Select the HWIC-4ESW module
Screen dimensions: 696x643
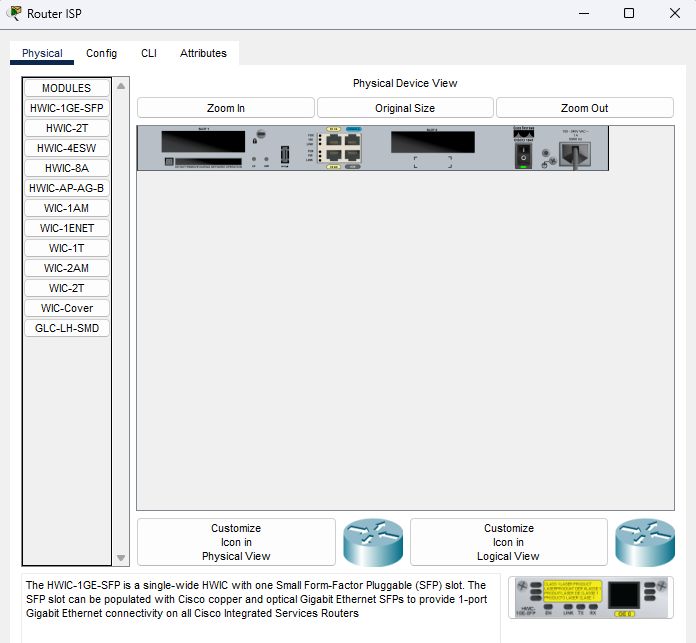click(x=67, y=148)
